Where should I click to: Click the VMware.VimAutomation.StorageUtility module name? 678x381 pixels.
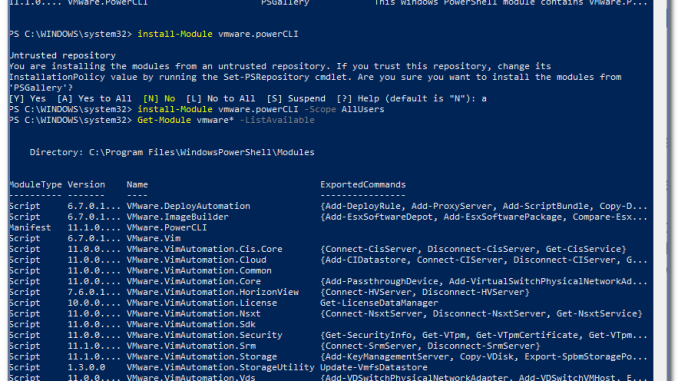tap(220, 368)
